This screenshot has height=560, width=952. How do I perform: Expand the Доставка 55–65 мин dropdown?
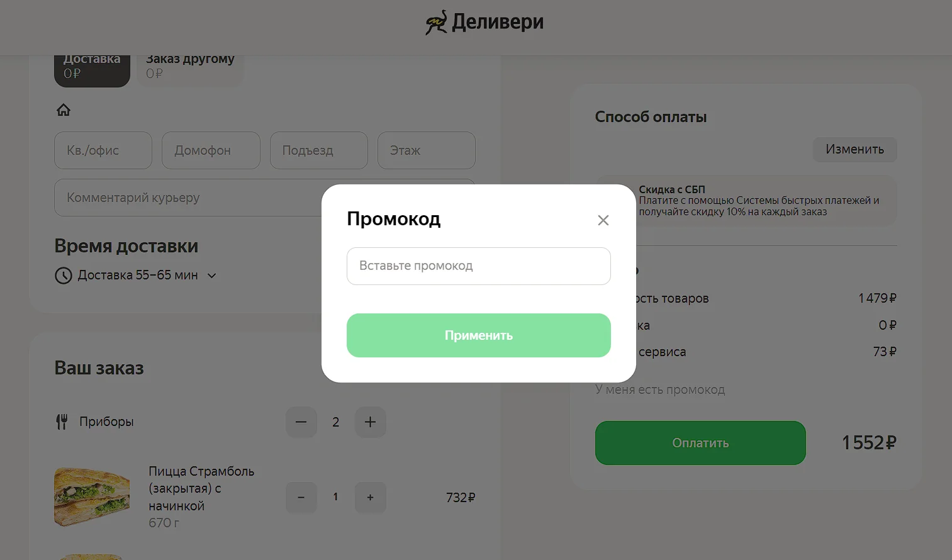point(212,276)
